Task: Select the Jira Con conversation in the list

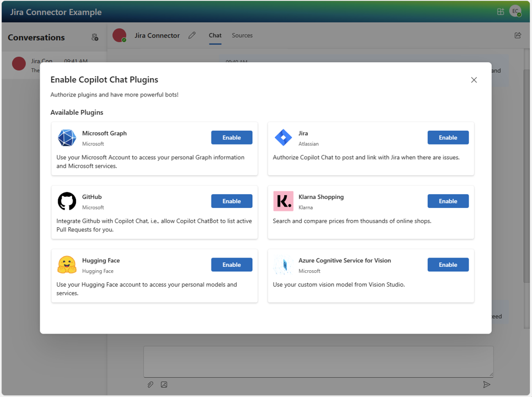Action: [55, 65]
